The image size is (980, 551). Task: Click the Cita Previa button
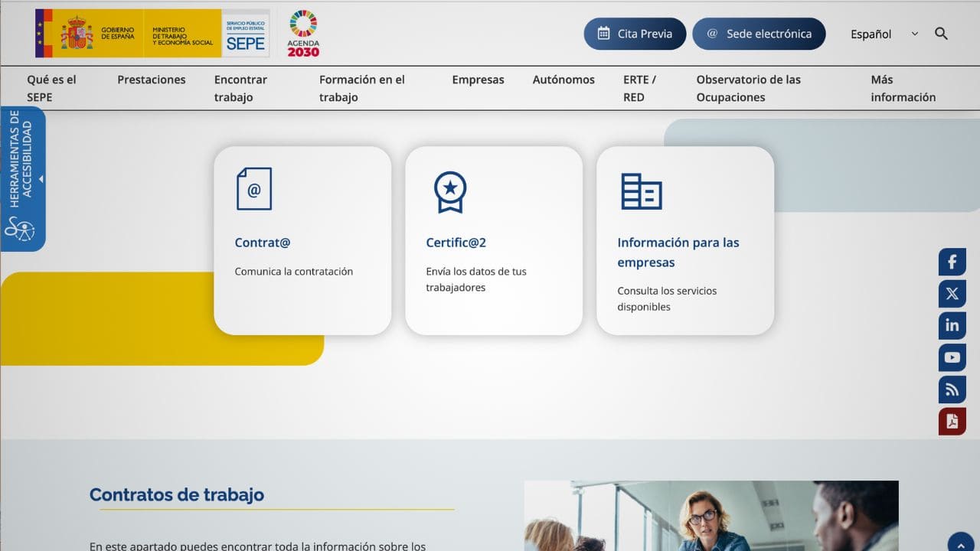[x=635, y=34]
